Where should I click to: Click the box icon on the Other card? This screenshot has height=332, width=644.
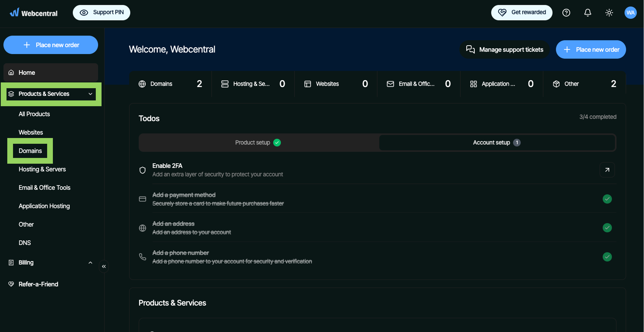point(556,84)
